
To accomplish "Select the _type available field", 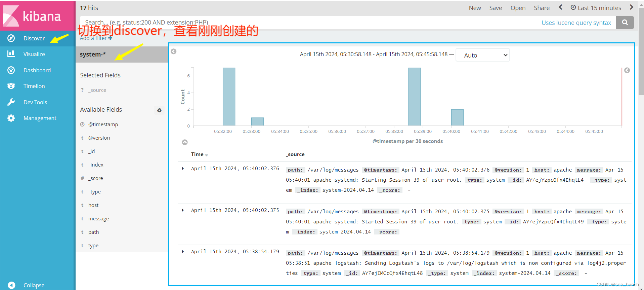I will pyautogui.click(x=94, y=192).
